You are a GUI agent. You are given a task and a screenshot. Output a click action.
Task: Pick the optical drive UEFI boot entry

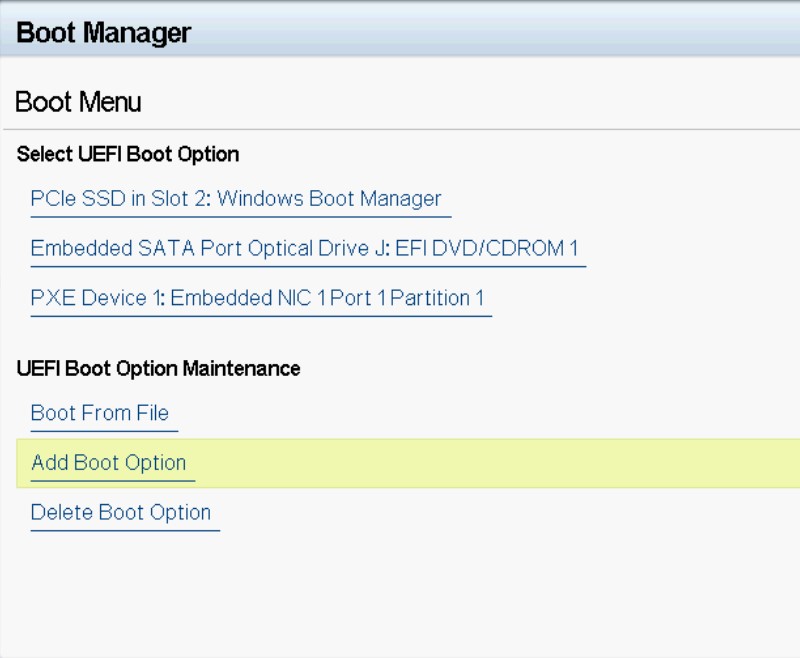coord(304,248)
